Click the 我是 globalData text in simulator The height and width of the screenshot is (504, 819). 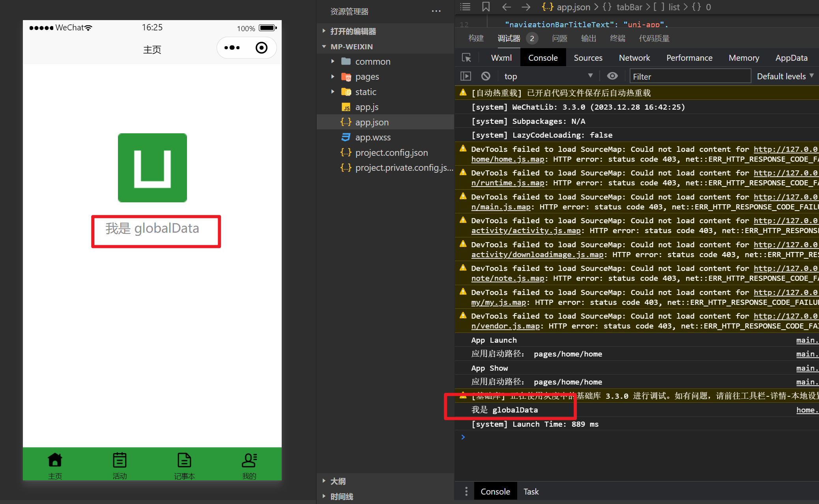152,228
